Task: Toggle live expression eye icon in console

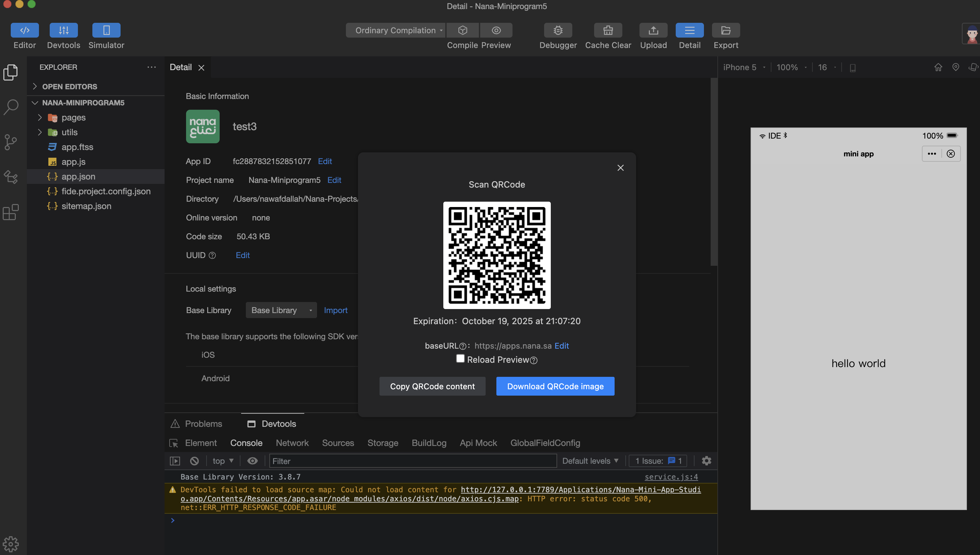Action: click(x=252, y=461)
